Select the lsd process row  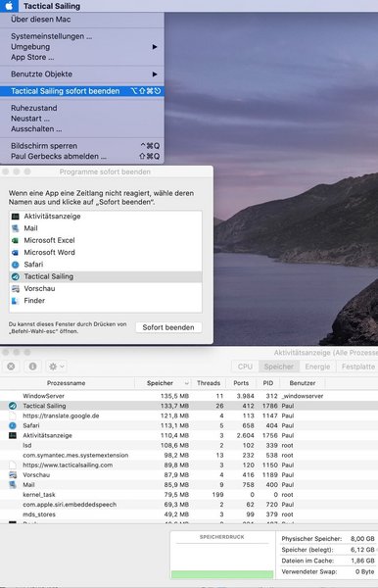click(x=189, y=446)
